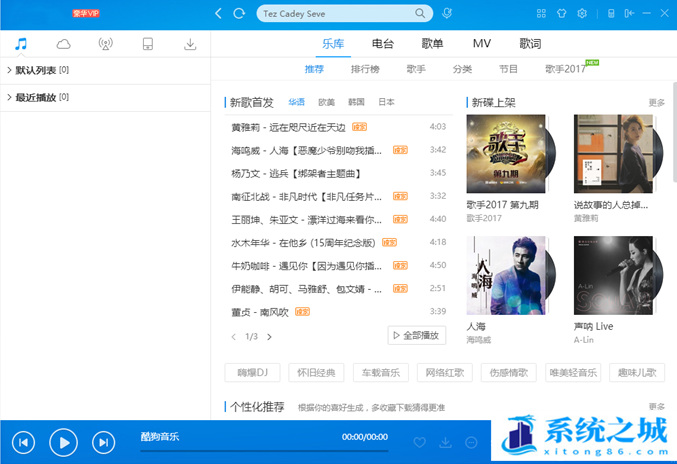This screenshot has width=677, height=464.
Task: Open the 车载音乐 tag
Action: click(x=381, y=372)
